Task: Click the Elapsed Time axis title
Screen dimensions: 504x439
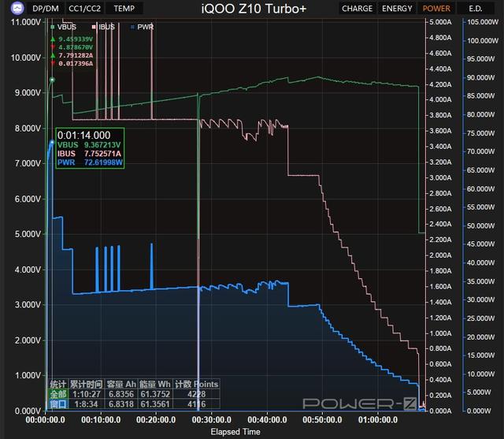Action: (x=235, y=432)
